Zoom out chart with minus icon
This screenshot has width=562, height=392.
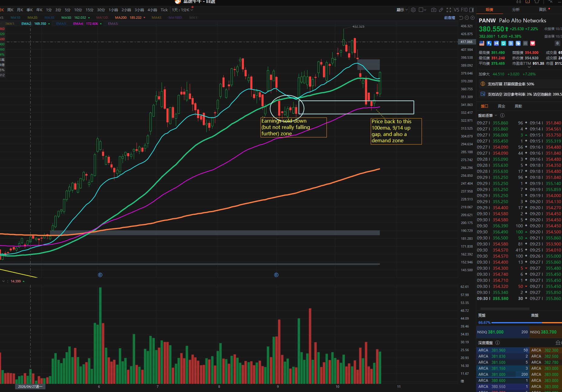[x=467, y=18]
